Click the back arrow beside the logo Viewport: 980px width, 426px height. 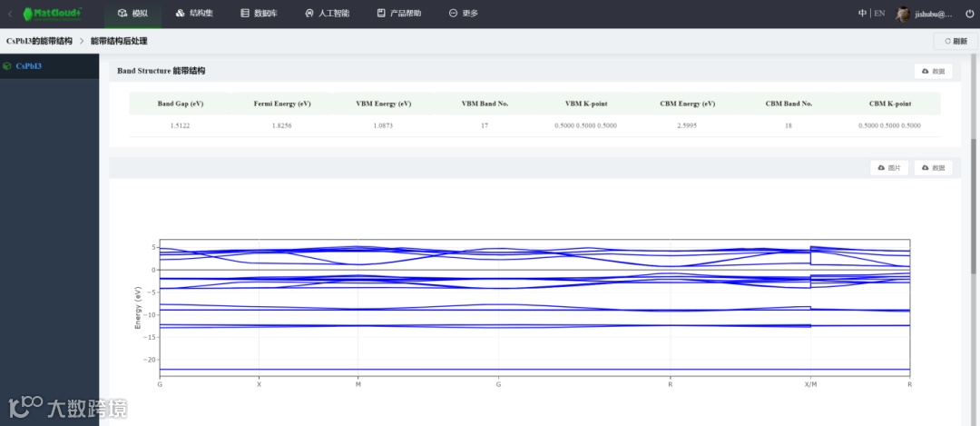click(9, 13)
